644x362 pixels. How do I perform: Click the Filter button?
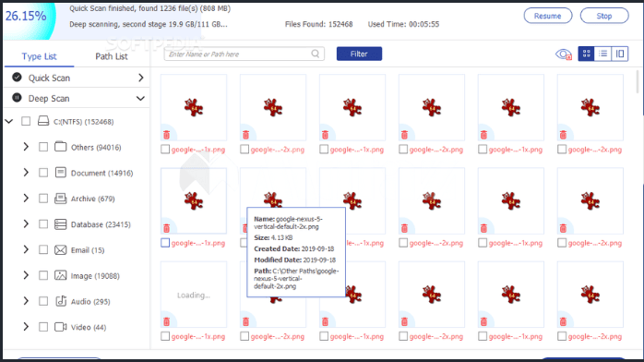coord(359,54)
